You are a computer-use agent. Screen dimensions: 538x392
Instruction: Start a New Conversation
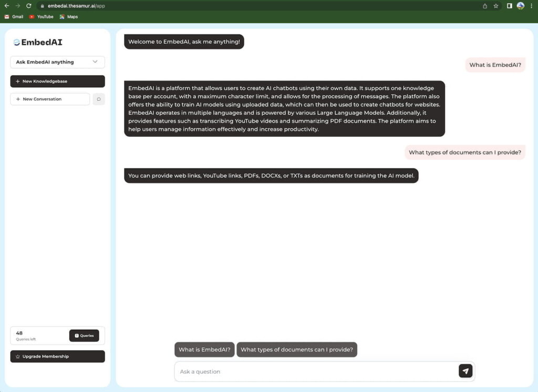point(50,99)
